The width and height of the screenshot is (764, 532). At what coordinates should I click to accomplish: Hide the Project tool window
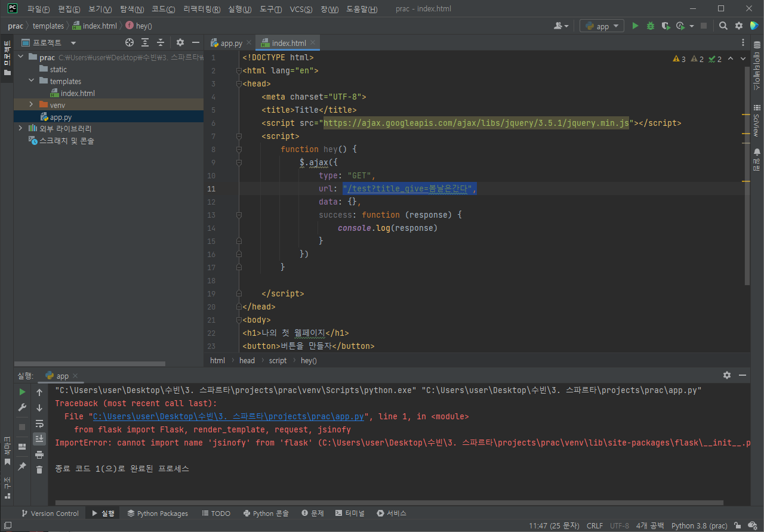pos(195,43)
